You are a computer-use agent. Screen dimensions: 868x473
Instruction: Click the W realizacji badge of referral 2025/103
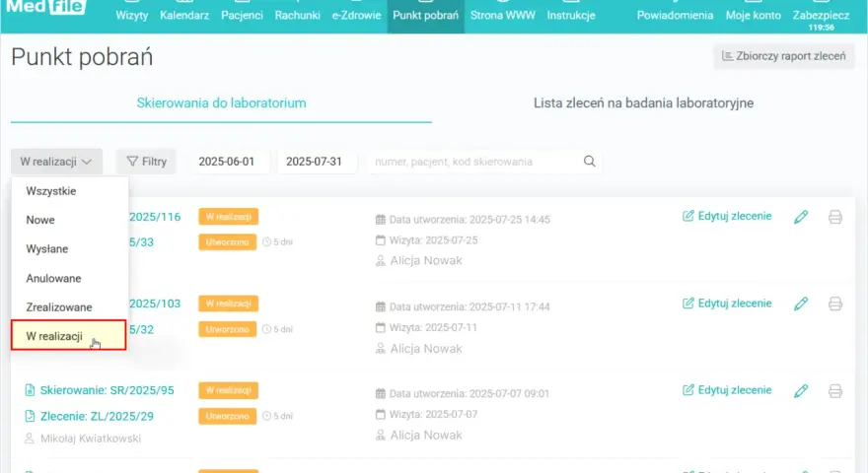(x=229, y=304)
